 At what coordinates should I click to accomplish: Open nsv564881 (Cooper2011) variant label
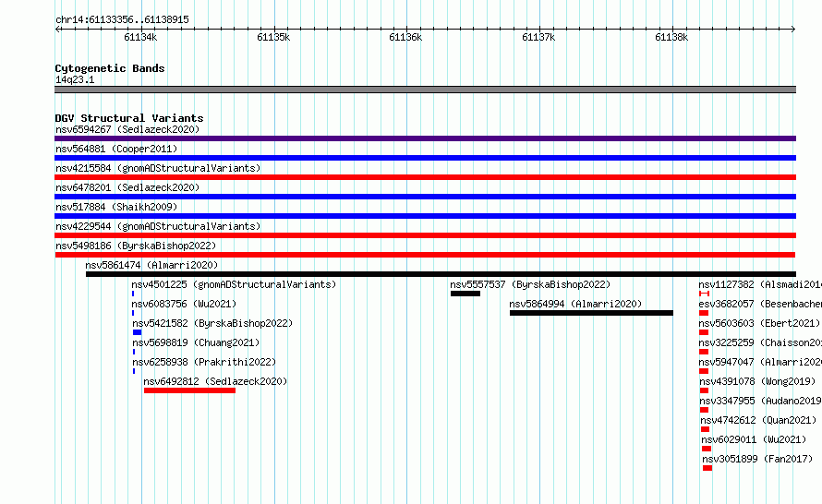click(x=116, y=149)
